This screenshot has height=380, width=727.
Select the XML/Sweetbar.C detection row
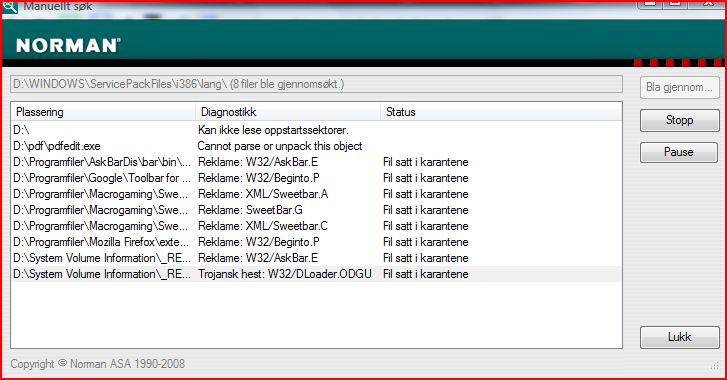[316, 226]
